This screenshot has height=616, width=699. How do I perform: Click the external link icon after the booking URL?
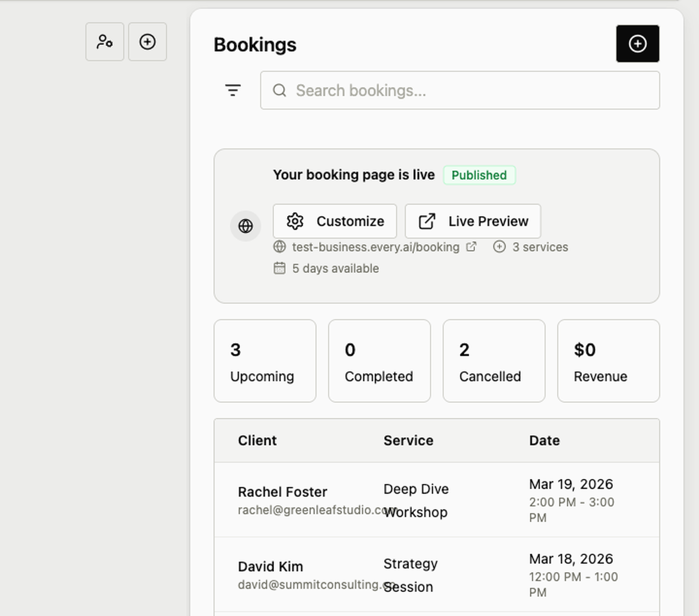pos(471,247)
